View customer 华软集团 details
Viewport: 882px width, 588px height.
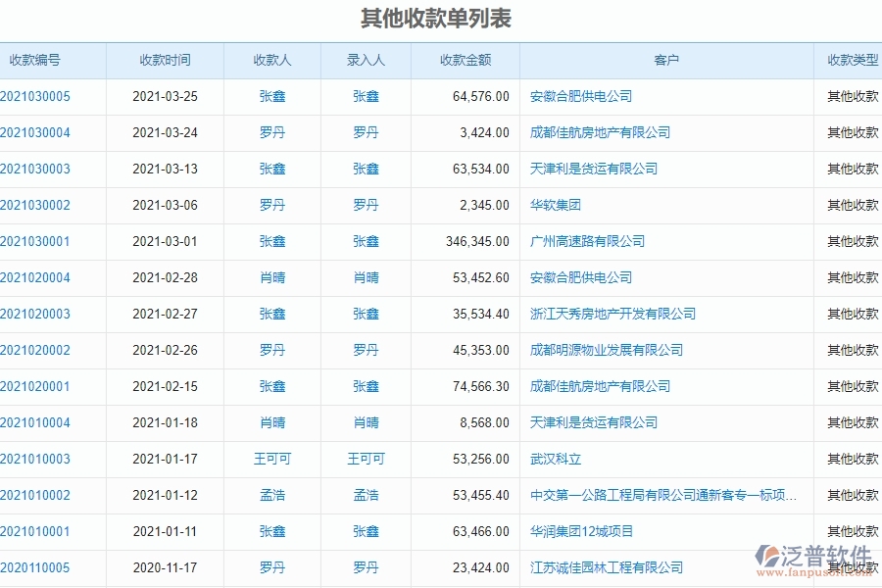click(555, 205)
